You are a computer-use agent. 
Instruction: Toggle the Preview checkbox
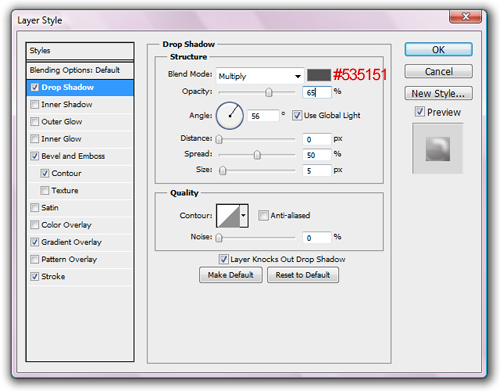[x=420, y=112]
